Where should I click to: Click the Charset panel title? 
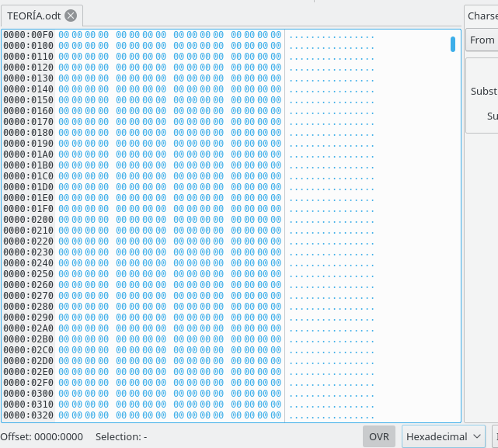coord(482,16)
